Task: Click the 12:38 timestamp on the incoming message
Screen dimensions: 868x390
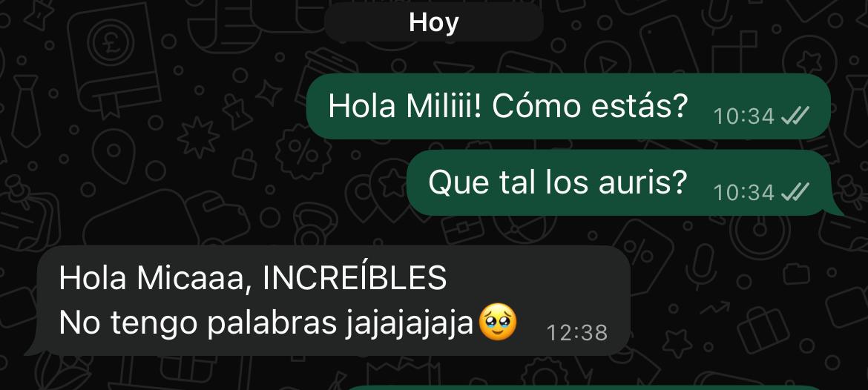Action: pos(577,333)
